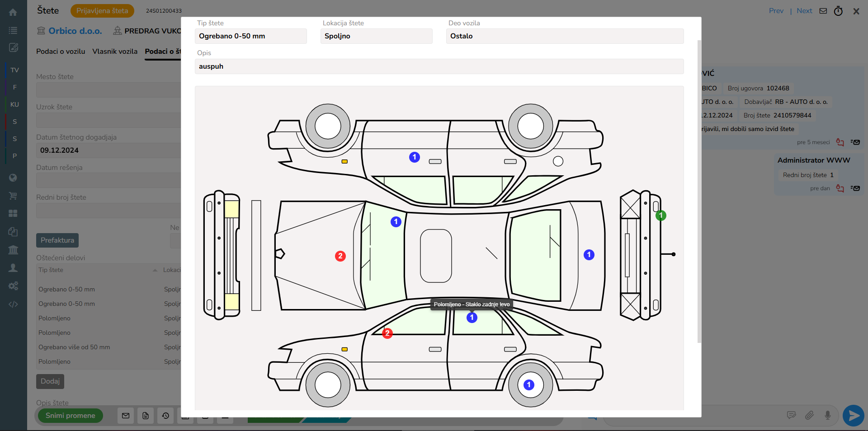The image size is (868, 431).
Task: Open the globe sidebar icon
Action: pyautogui.click(x=13, y=178)
